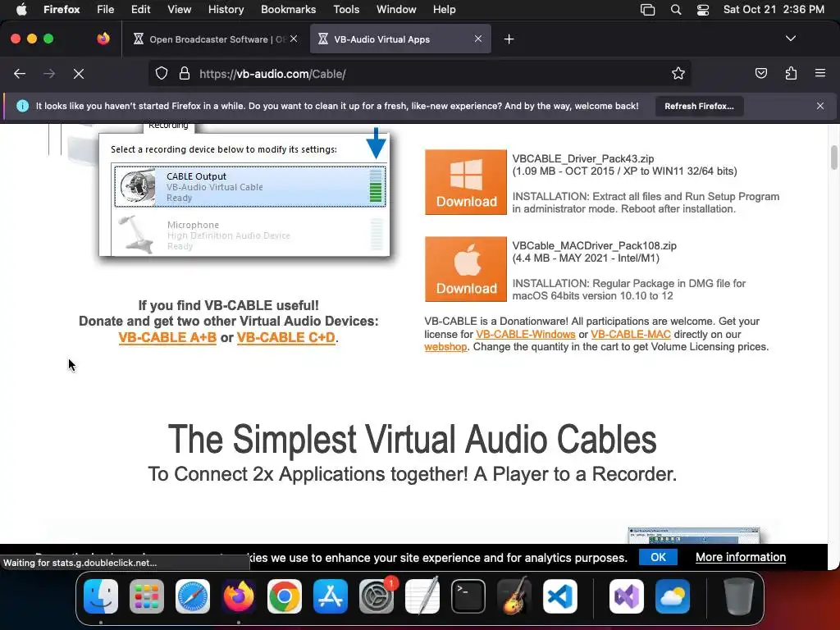This screenshot has width=840, height=630.
Task: Follow the VB-CABLE C+D link
Action: (286, 337)
